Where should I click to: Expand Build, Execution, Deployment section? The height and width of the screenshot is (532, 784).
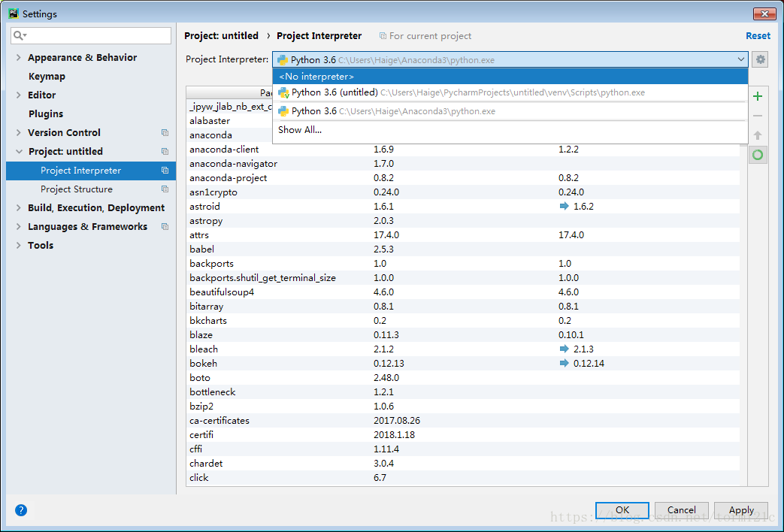pos(19,207)
